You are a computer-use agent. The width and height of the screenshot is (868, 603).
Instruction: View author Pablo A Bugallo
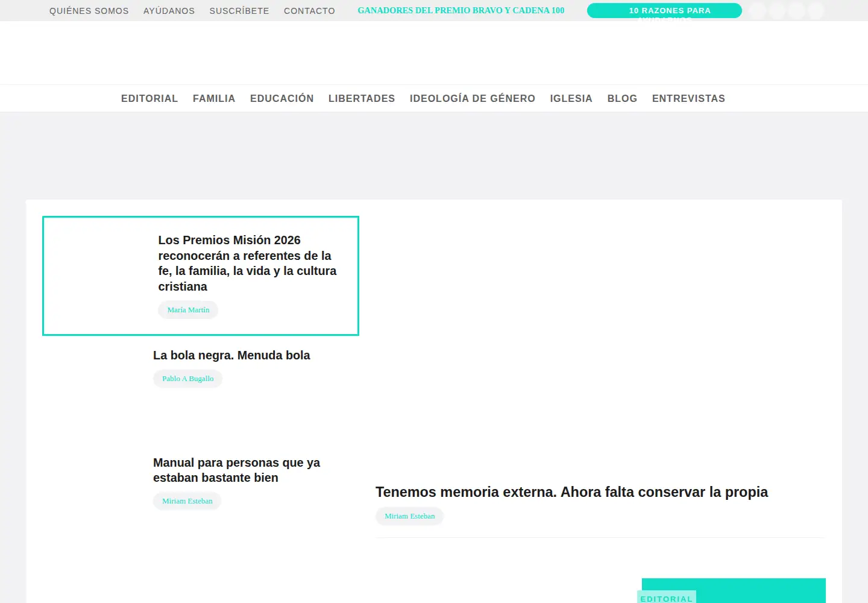point(188,379)
